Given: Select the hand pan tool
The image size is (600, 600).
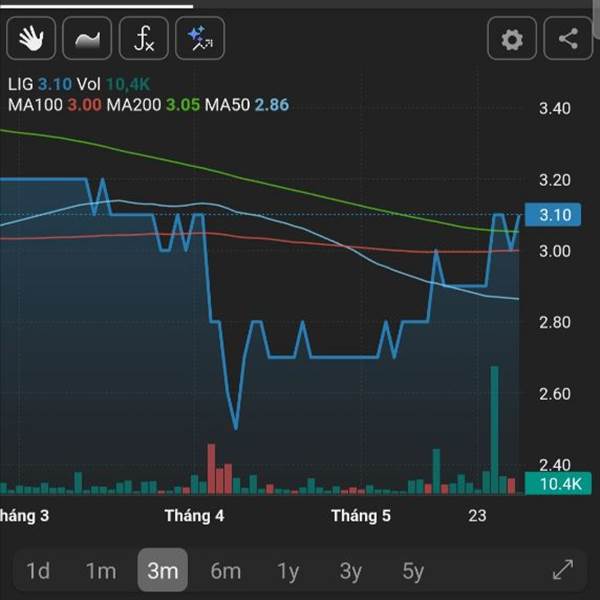Looking at the screenshot, I should [x=31, y=38].
